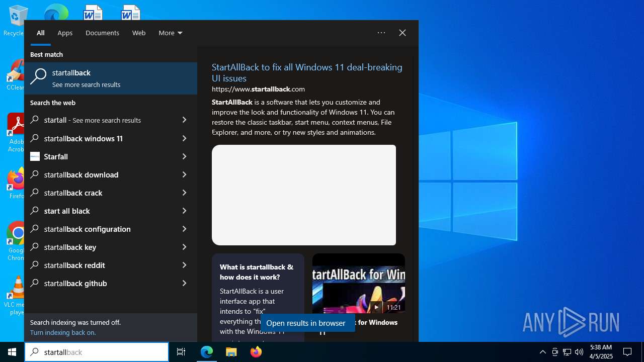Image resolution: width=644 pixels, height=362 pixels.
Task: Open the search panel options ellipsis menu
Action: pos(381,33)
